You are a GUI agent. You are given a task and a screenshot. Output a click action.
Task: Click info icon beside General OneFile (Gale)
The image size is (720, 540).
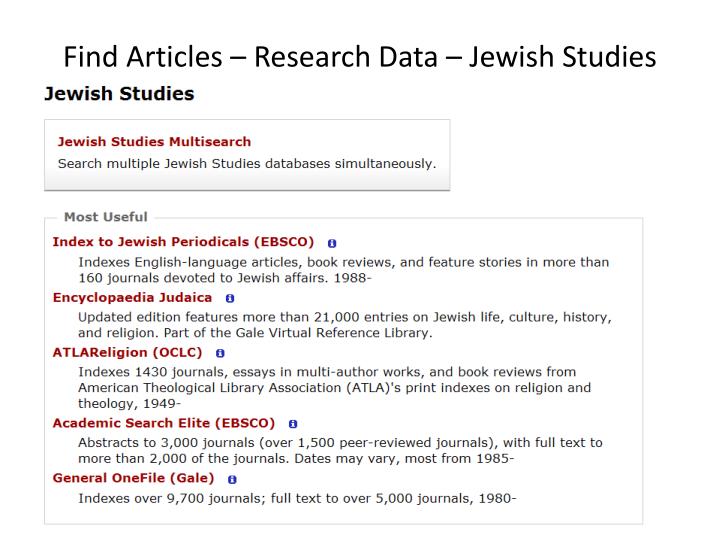(232, 479)
